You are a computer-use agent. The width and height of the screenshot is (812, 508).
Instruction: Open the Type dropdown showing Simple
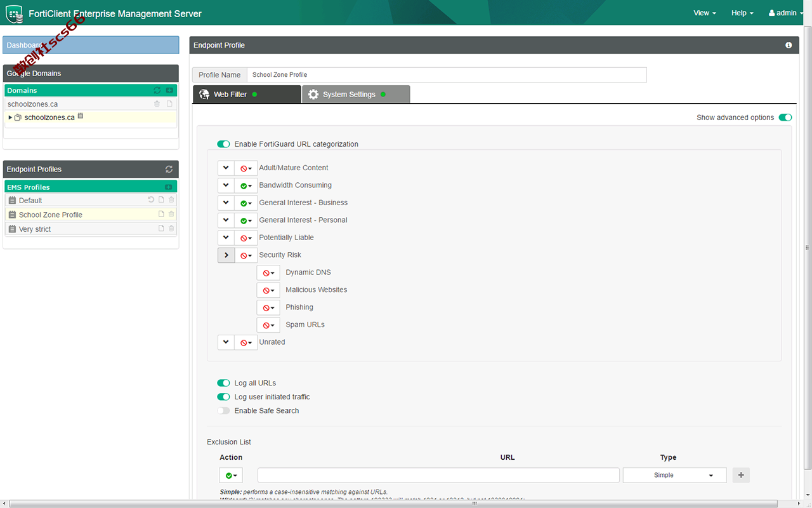(x=674, y=475)
